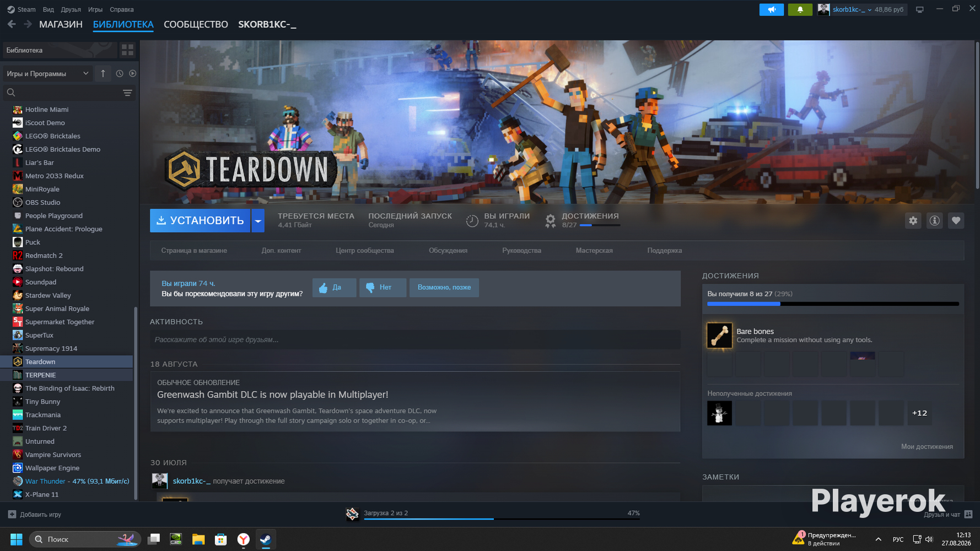Image resolution: width=980 pixels, height=551 pixels.
Task: Focus the activity field Расскажите об этой игре
Action: pyautogui.click(x=415, y=339)
